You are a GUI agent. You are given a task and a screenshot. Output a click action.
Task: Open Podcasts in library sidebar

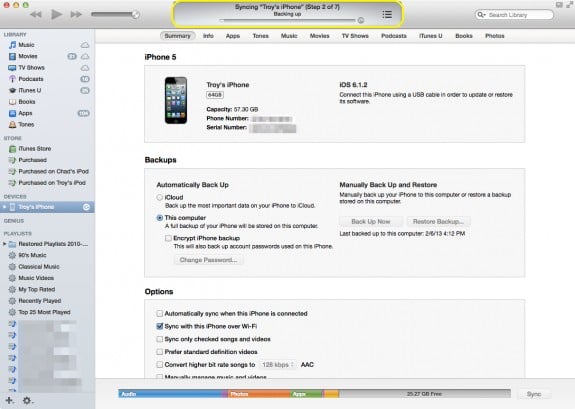tap(30, 79)
